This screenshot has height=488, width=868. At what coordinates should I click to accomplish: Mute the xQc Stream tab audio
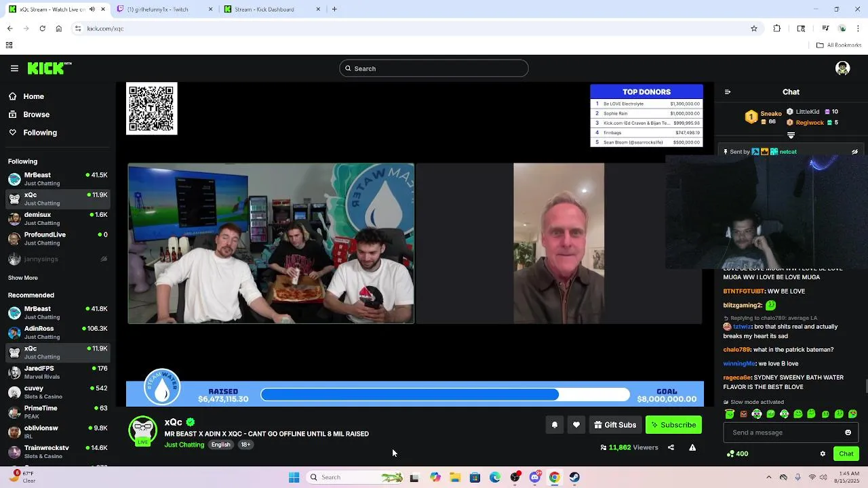pyautogui.click(x=92, y=9)
